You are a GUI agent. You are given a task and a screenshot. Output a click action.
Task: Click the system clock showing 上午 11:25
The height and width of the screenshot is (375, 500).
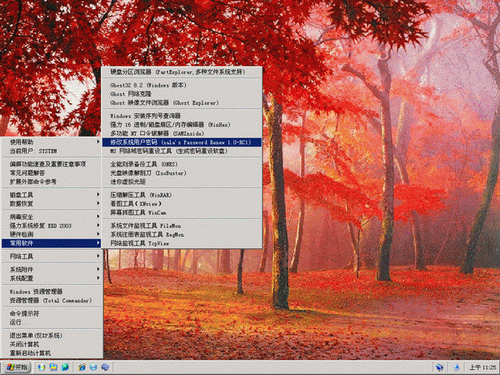tap(482, 367)
